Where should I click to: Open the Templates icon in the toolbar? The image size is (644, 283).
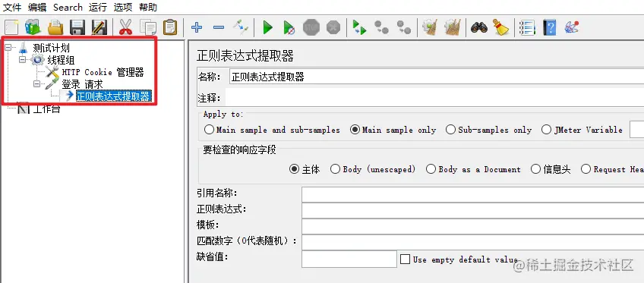coord(33,27)
